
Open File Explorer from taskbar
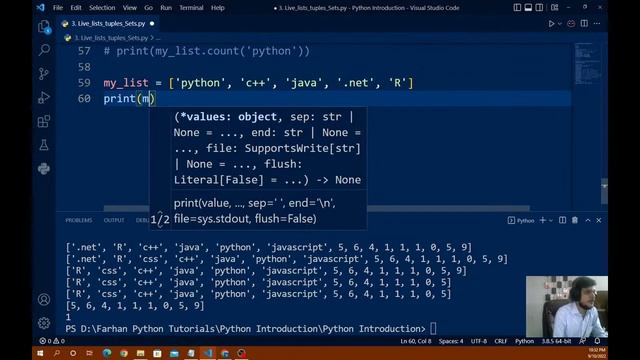[140, 353]
